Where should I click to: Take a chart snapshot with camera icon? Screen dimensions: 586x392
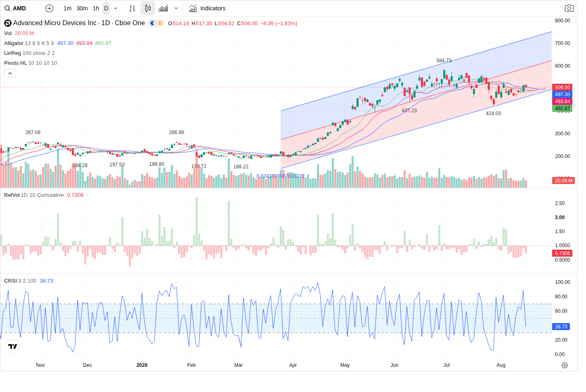[x=569, y=8]
